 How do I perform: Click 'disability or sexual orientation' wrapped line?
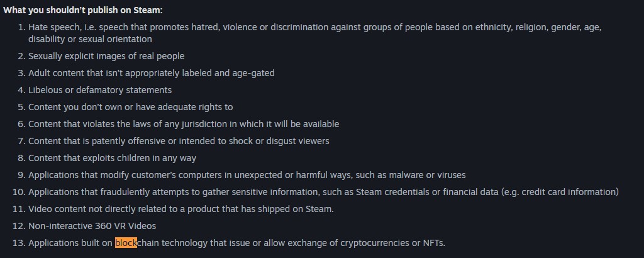[90, 39]
